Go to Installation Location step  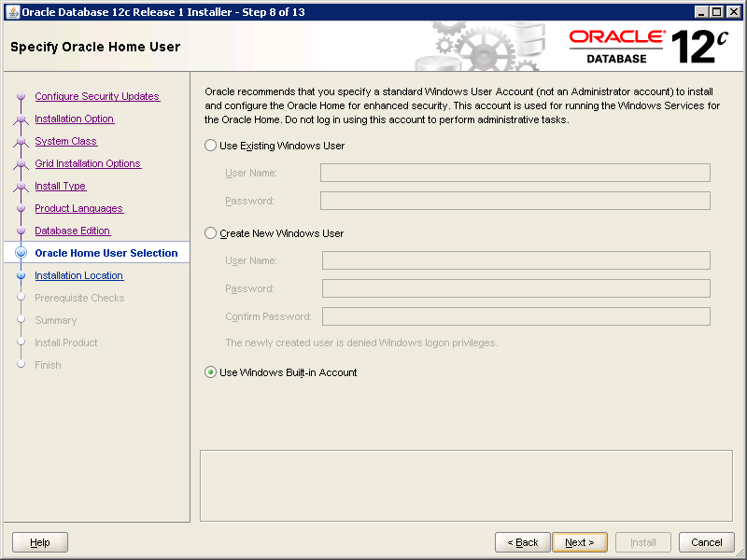coord(79,275)
